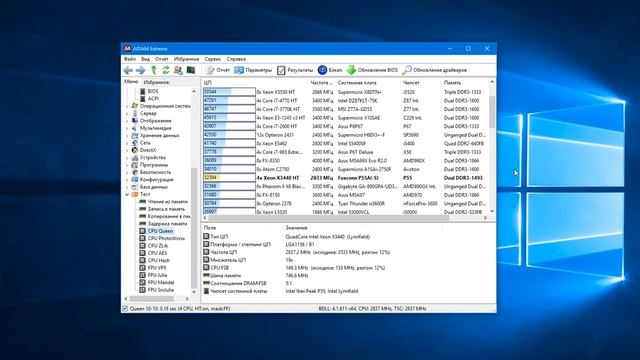Click the users icon in the toolbar
The width and height of the screenshot is (640, 360).
tap(178, 70)
